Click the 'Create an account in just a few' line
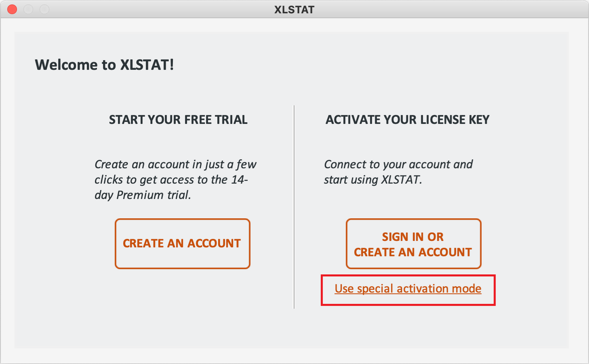Image resolution: width=589 pixels, height=364 pixels. point(175,164)
